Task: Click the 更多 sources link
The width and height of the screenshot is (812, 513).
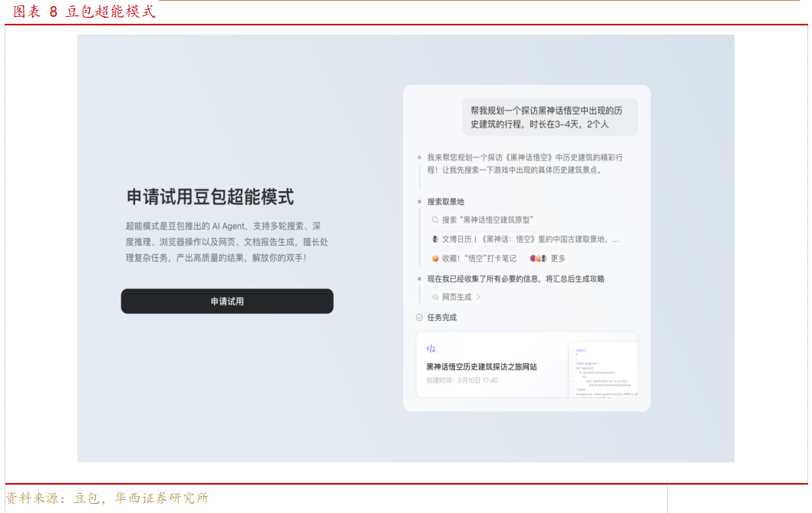Action: (x=558, y=259)
